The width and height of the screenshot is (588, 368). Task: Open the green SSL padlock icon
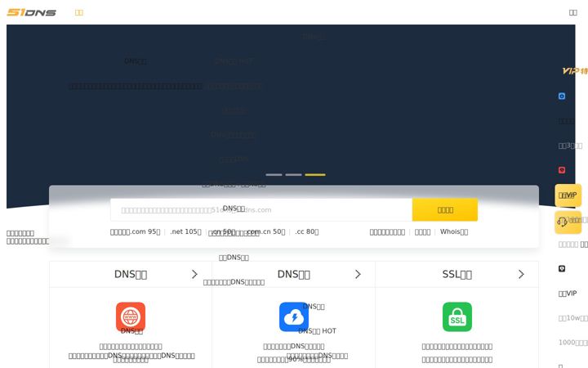pyautogui.click(x=457, y=316)
